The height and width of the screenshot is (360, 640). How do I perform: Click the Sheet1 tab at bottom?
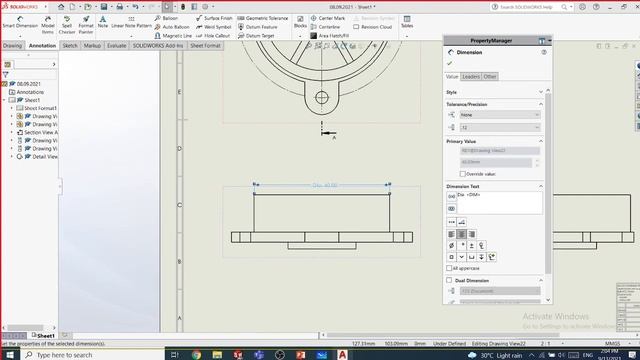(43, 336)
